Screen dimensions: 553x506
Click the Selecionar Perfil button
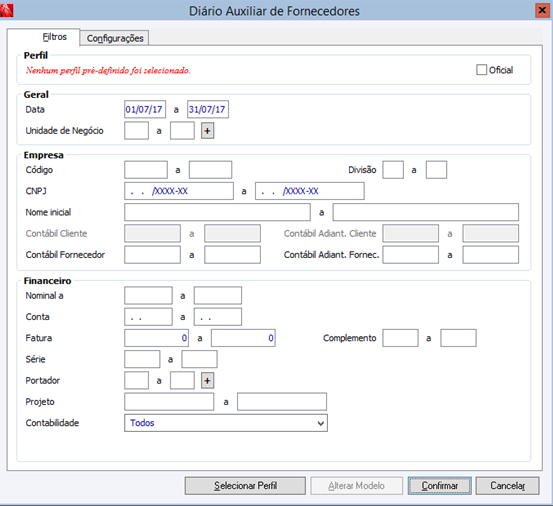pos(245,486)
